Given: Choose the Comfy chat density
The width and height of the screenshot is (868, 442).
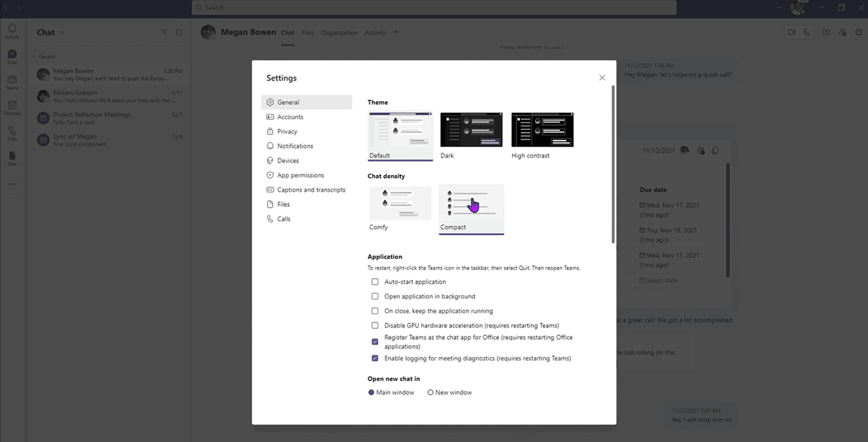Looking at the screenshot, I should pos(400,203).
